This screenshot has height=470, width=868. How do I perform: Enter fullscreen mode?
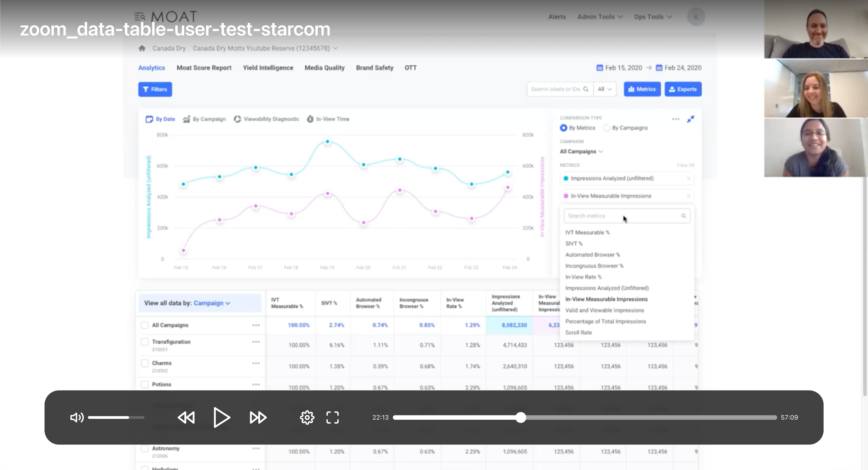pos(333,417)
